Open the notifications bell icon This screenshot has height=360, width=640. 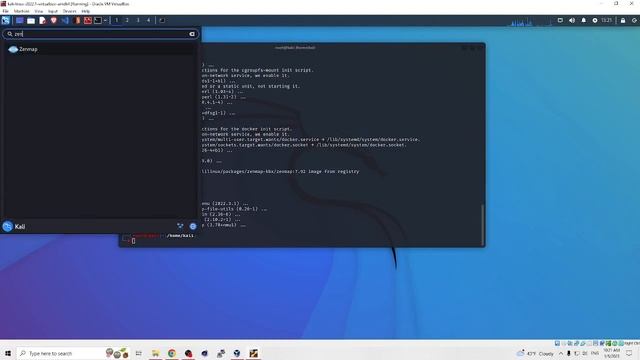[x=584, y=20]
